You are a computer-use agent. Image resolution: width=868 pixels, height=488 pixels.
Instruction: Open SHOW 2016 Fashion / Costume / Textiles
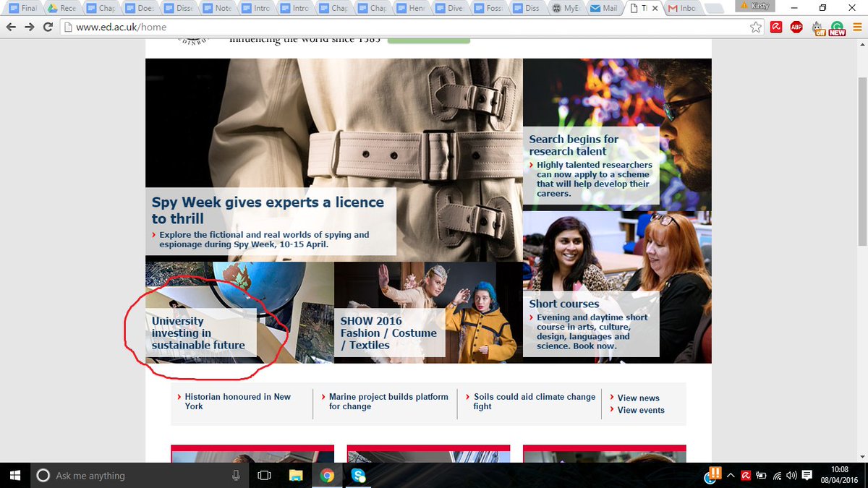(388, 333)
